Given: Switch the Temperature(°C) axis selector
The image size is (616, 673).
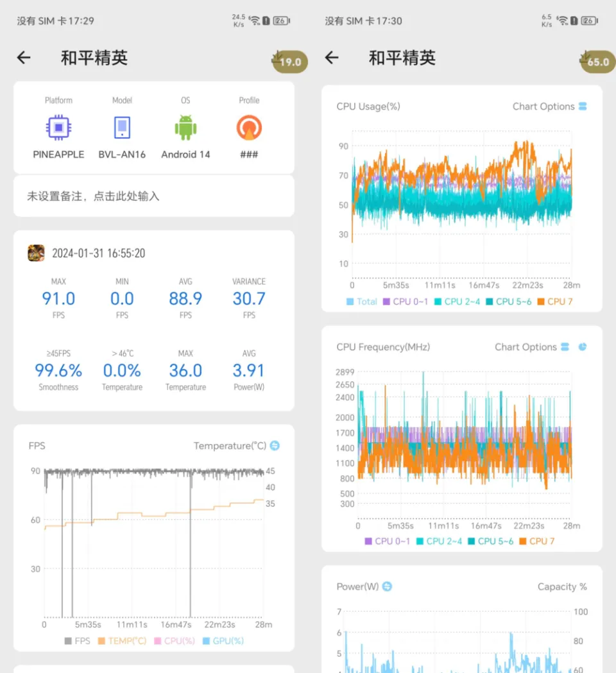Looking at the screenshot, I should (x=275, y=445).
